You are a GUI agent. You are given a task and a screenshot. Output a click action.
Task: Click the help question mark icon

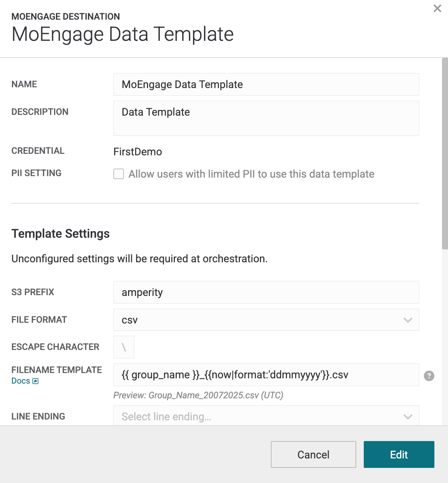[429, 376]
